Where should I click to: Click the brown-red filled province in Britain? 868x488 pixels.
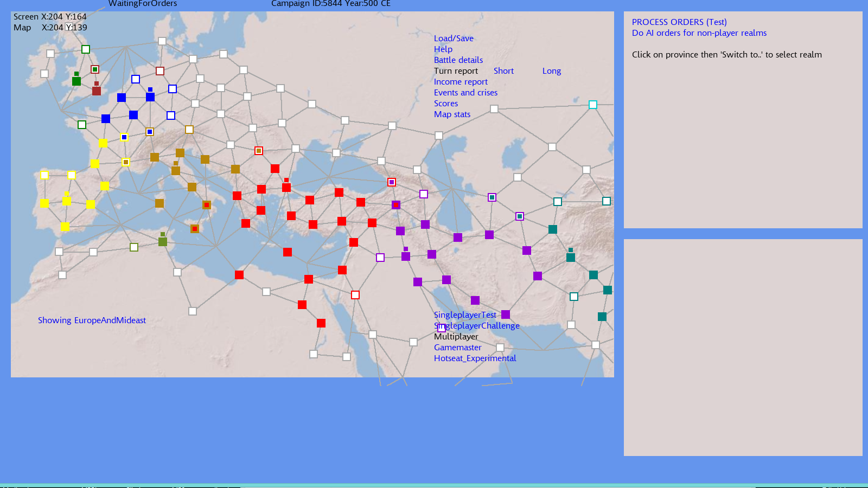click(x=97, y=91)
